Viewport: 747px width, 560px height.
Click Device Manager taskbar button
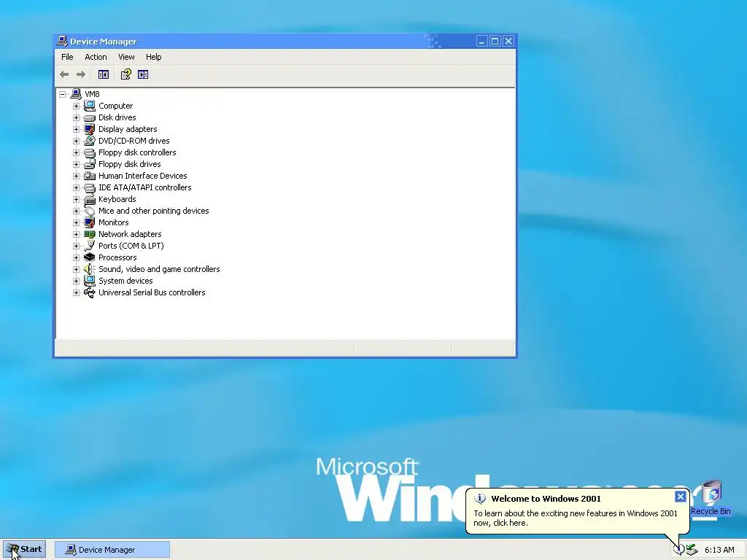pyautogui.click(x=112, y=550)
